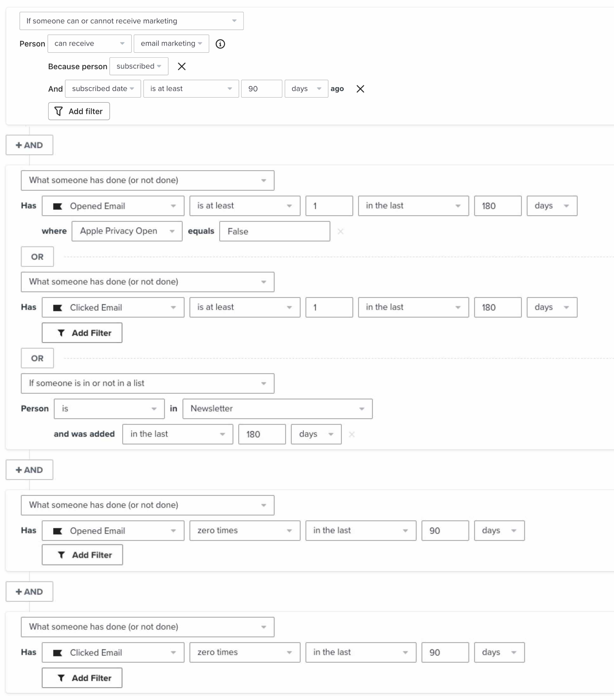Screen dimensions: 614x700
Task: Click the AND operator between condition groups
Action: 30,145
